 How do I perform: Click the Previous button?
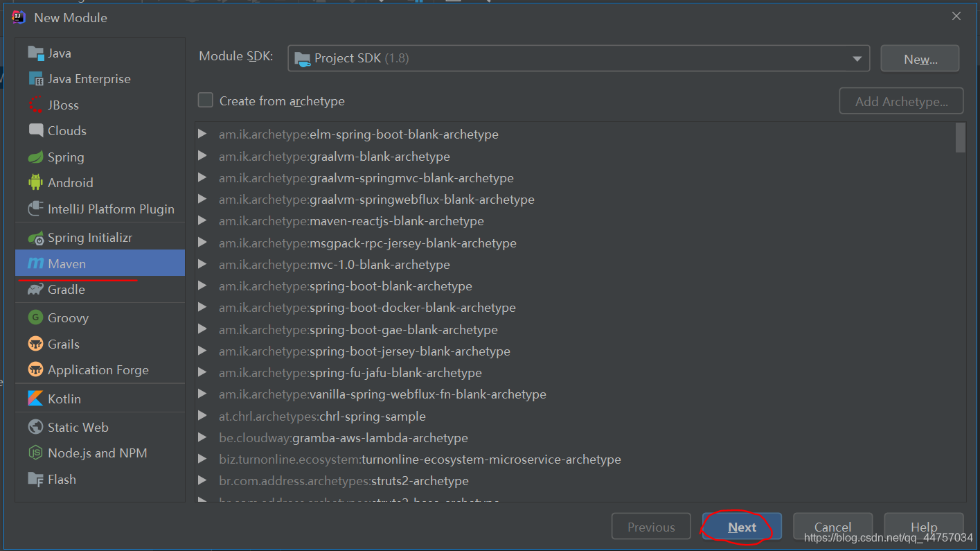[651, 527]
